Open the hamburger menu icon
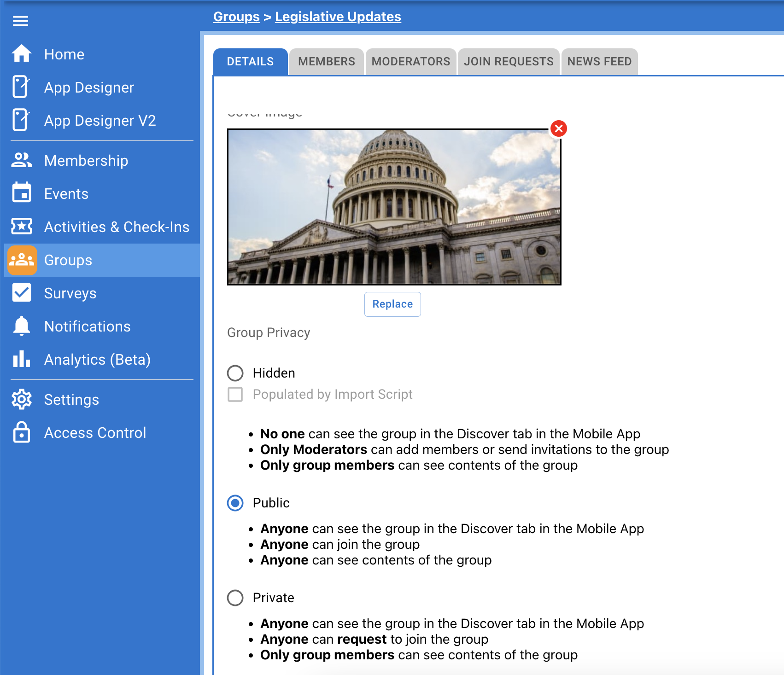This screenshot has height=675, width=784. pyautogui.click(x=20, y=21)
